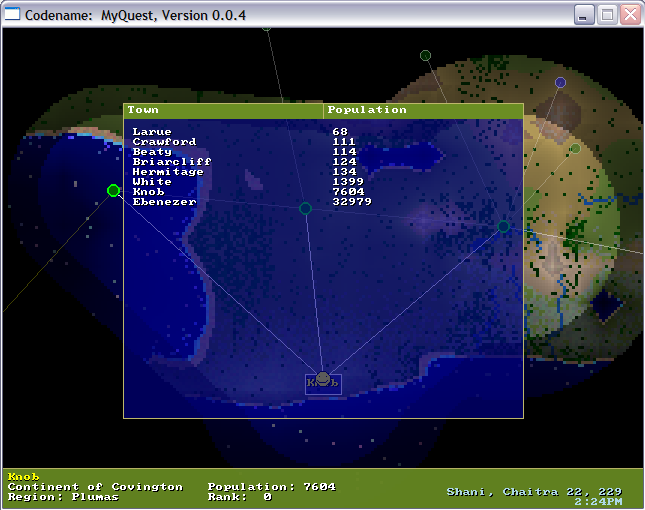Select Larue in the town list

tap(152, 132)
